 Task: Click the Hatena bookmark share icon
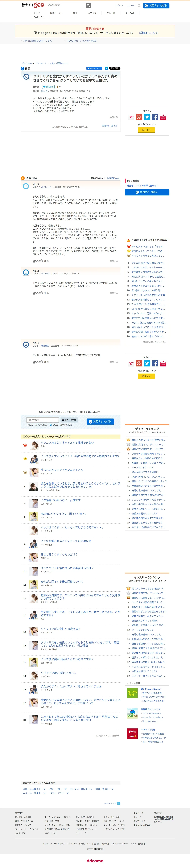point(106,68)
